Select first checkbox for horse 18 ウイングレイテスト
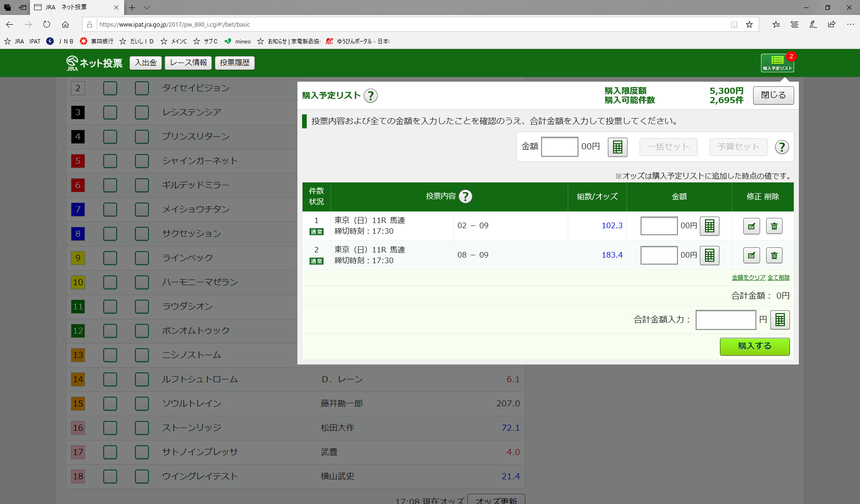 tap(110, 476)
